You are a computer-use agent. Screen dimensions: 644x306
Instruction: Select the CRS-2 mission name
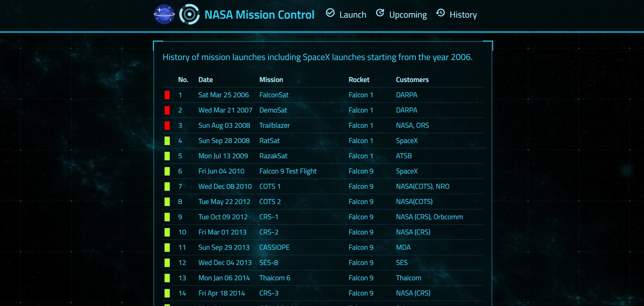point(269,232)
